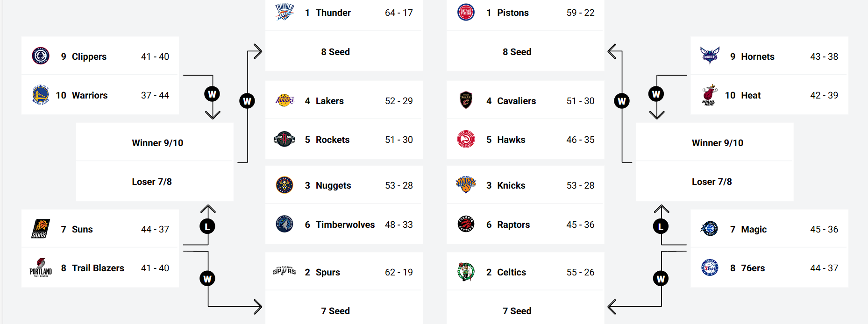The width and height of the screenshot is (868, 324).
Task: Click the Lakers team logo
Action: pos(285,100)
